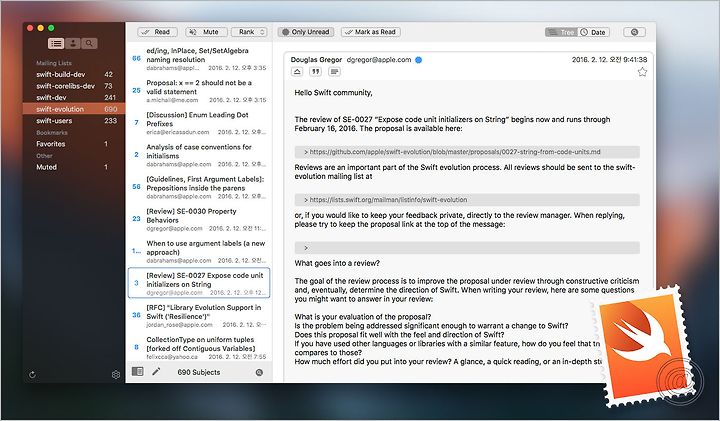Open Favorites bookmark

tap(74, 144)
